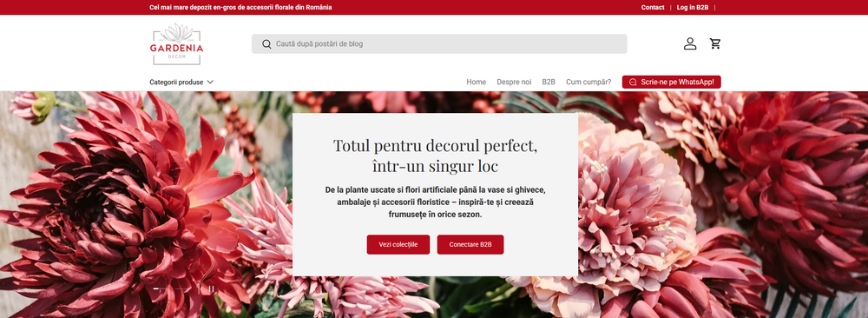Open the B2B navigation item
868x318 pixels.
pos(549,82)
